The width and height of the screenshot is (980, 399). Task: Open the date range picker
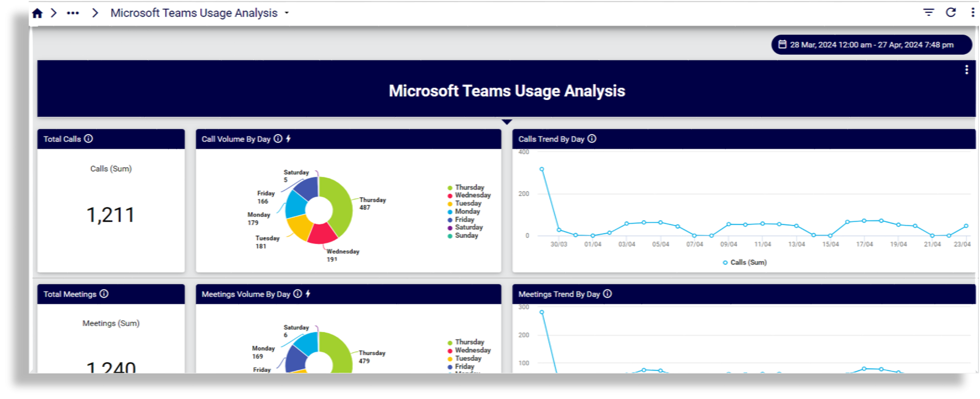[x=872, y=45]
